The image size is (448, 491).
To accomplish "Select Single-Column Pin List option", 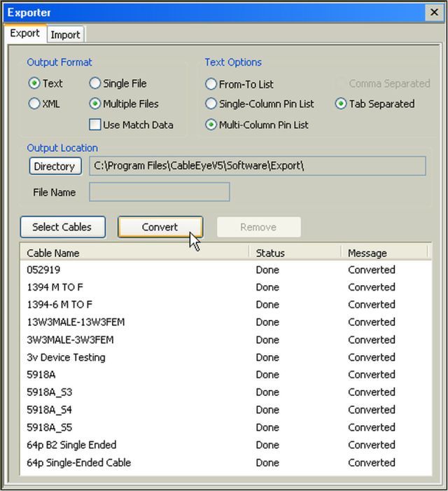I will [x=211, y=104].
